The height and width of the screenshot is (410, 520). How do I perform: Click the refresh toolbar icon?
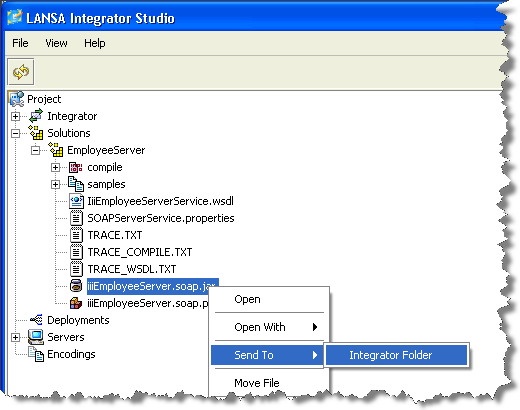click(21, 72)
